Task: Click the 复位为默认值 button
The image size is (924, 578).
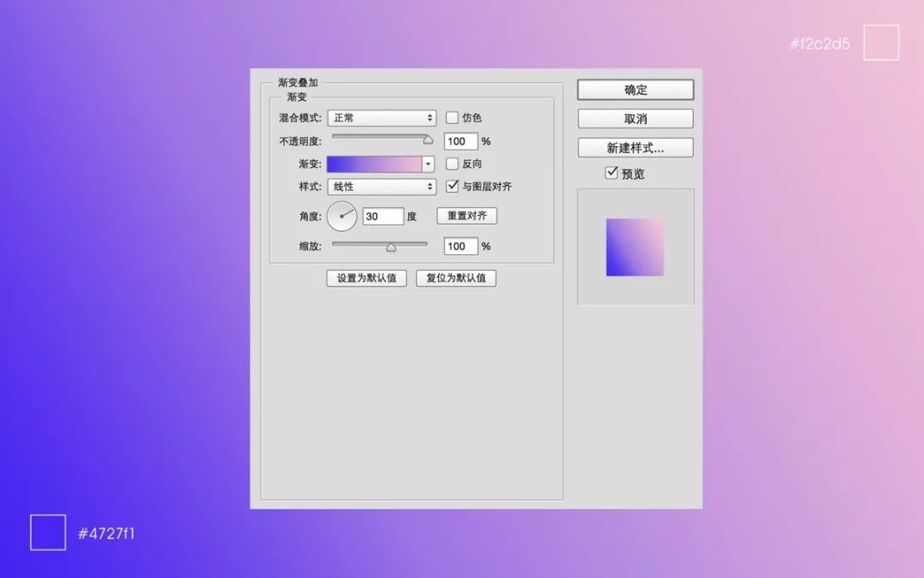Action: tap(456, 278)
